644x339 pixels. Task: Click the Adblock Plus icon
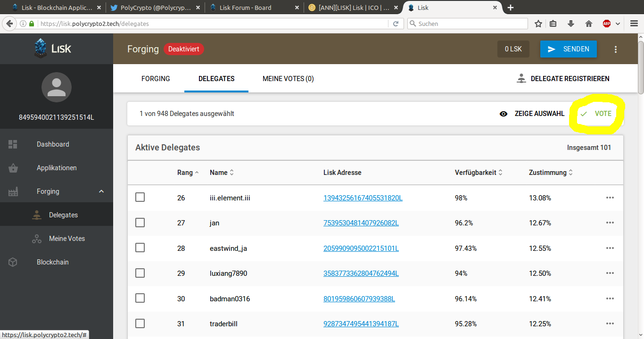pos(607,24)
